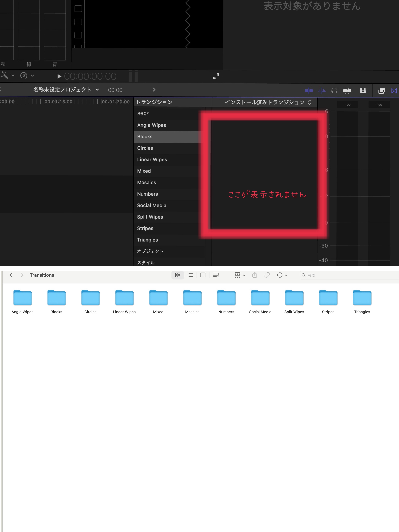Open the effects browser icon

382,91
